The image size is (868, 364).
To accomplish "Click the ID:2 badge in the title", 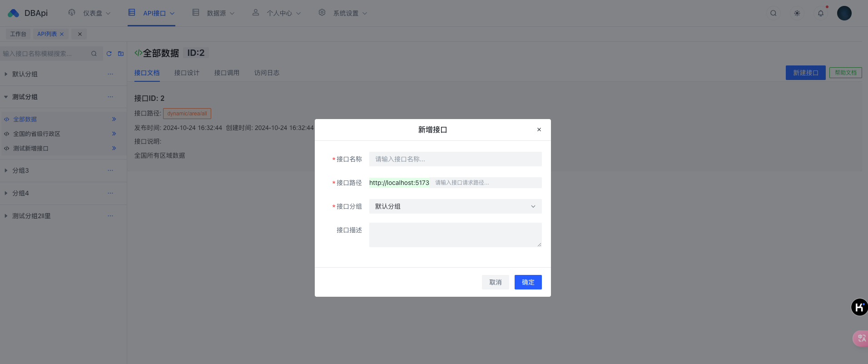I will pos(196,53).
